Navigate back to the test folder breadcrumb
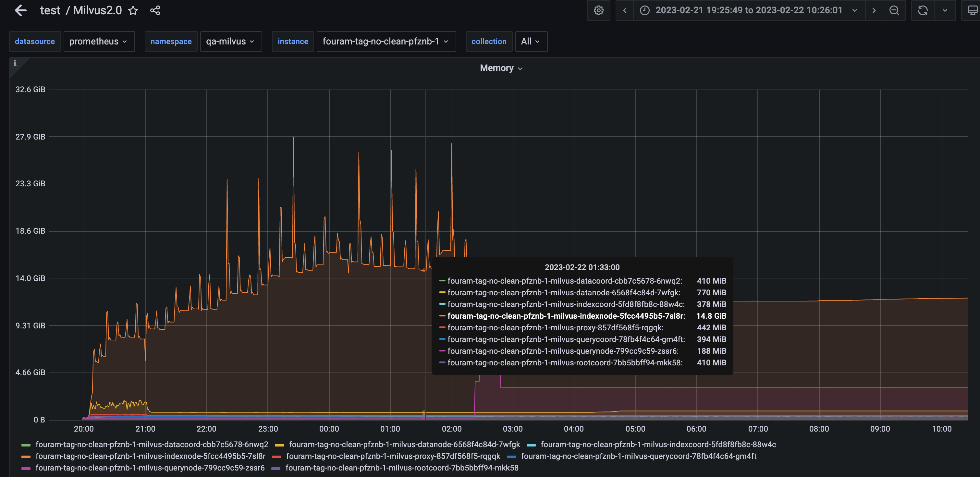This screenshot has height=477, width=980. click(51, 10)
